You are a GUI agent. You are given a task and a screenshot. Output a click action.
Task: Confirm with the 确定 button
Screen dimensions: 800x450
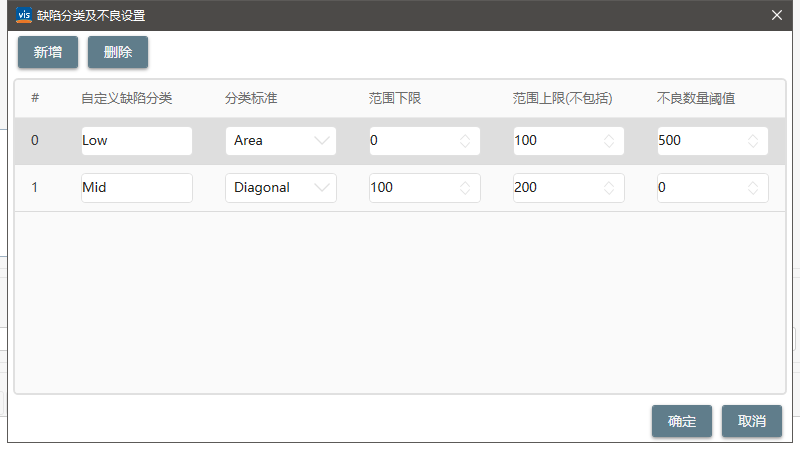682,421
